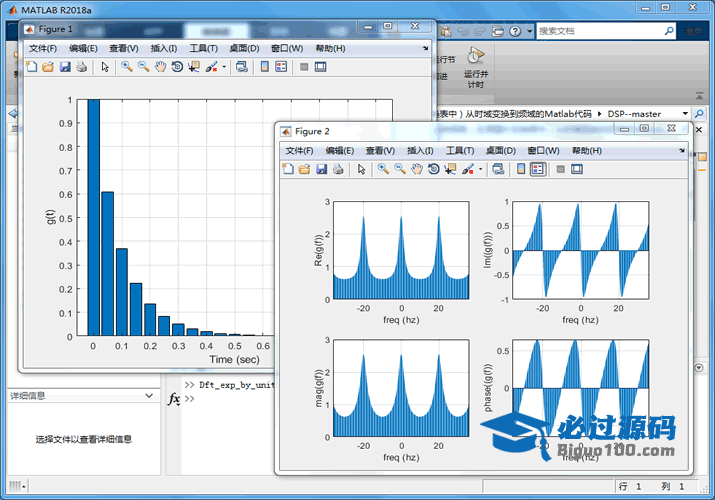Image resolution: width=715 pixels, height=500 pixels.
Task: Open 桌面(D) menu in Figure 1
Action: [244, 48]
